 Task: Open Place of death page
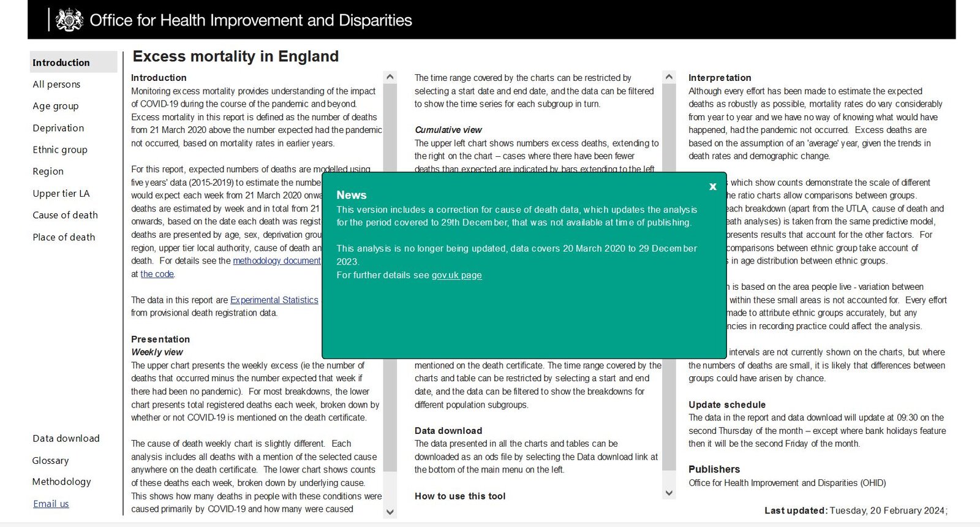point(64,237)
